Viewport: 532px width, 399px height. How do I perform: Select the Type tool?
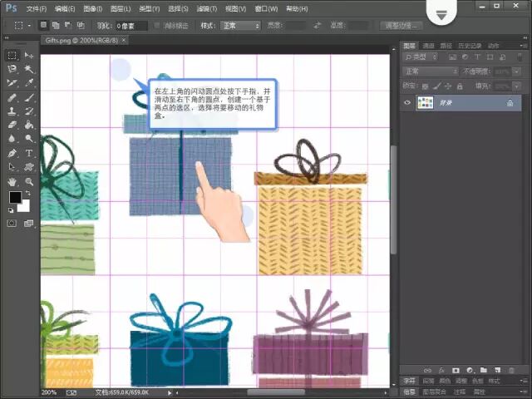(x=29, y=153)
